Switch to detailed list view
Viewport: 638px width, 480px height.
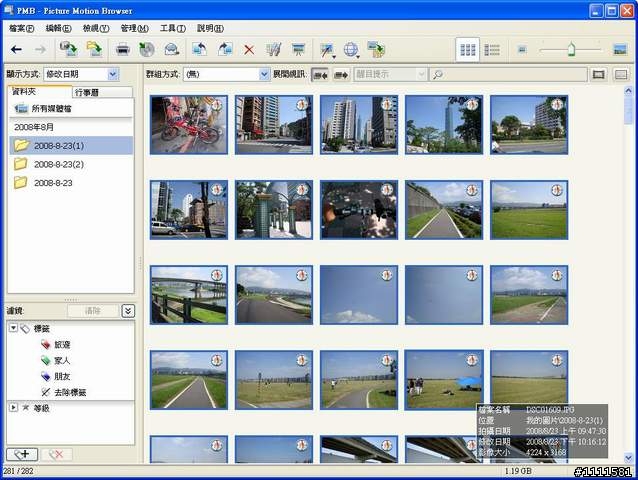click(492, 50)
